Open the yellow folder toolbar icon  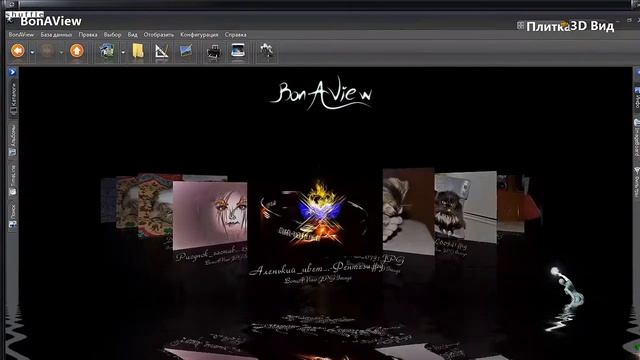point(138,51)
